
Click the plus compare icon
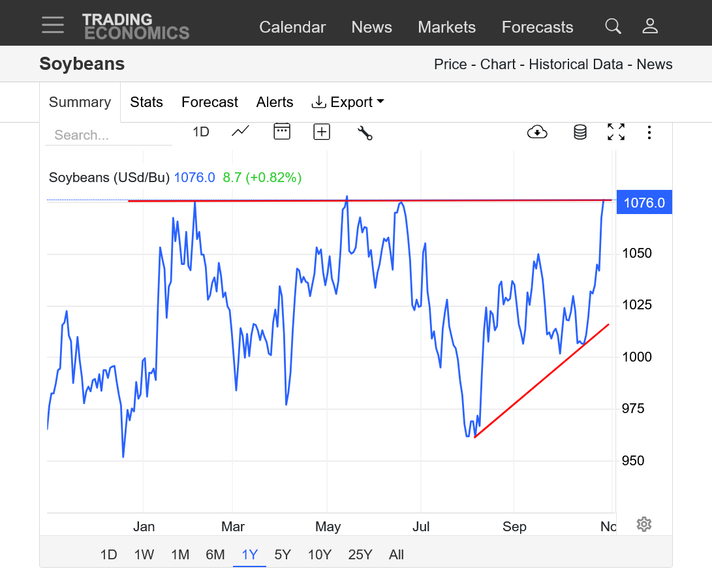click(322, 132)
